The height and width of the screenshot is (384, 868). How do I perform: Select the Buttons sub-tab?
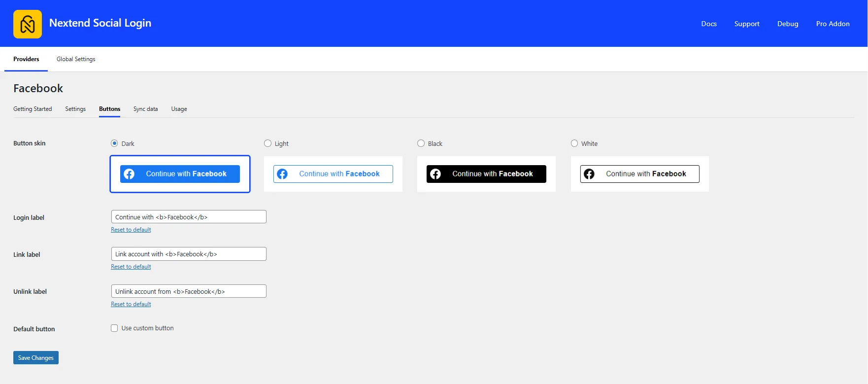click(109, 109)
